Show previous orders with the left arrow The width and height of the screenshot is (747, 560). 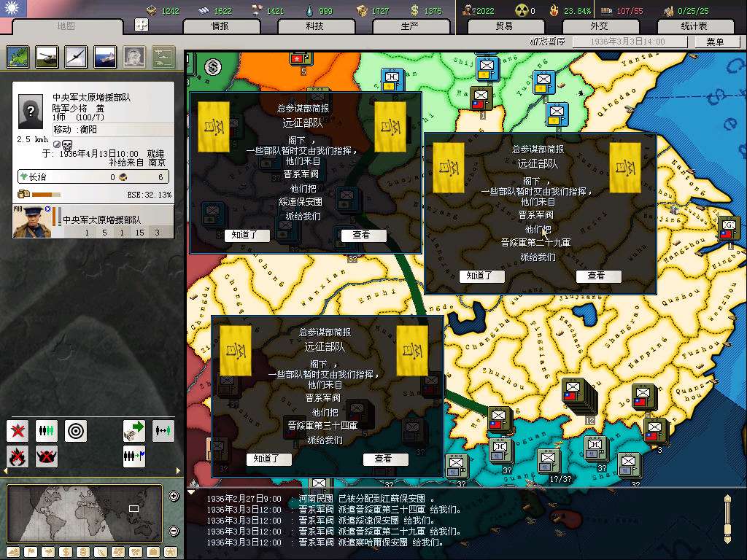click(5, 471)
